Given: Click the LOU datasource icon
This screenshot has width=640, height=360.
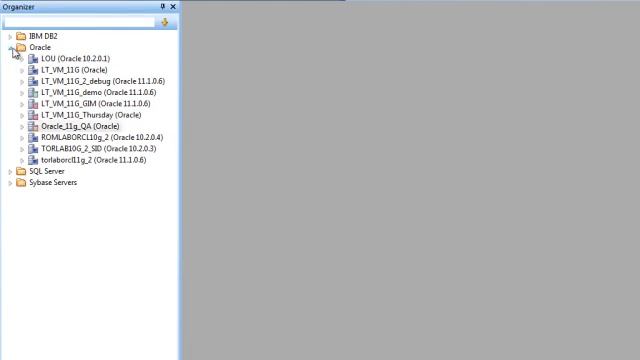Looking at the screenshot, I should pyautogui.click(x=33, y=59).
